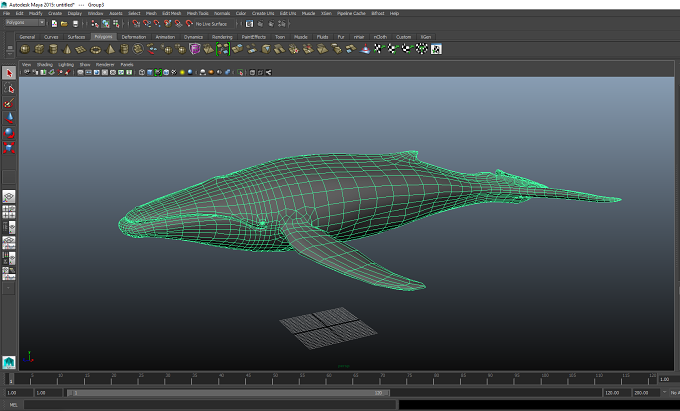Create a polygon torus from the shelf
Image resolution: width=680 pixels, height=411 pixels.
click(95, 49)
